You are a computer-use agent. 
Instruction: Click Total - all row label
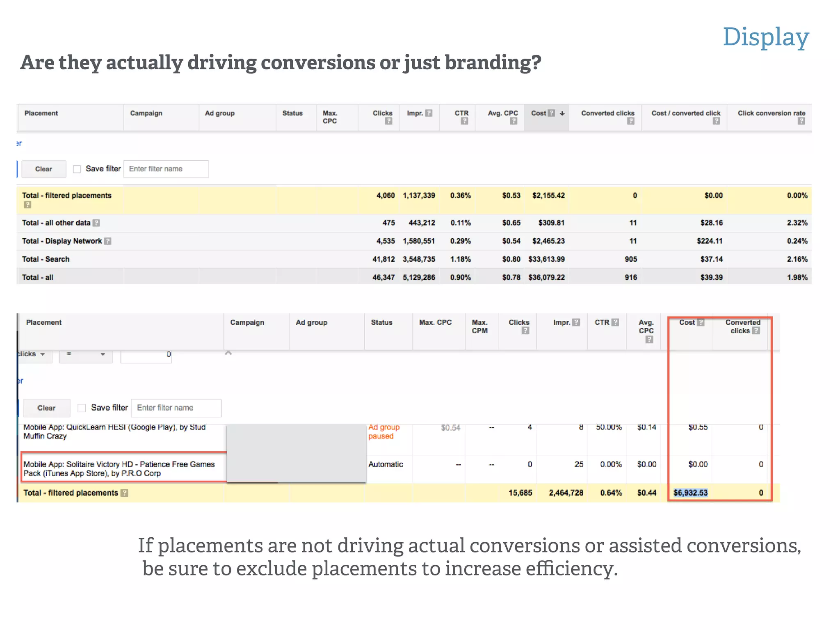click(x=38, y=277)
